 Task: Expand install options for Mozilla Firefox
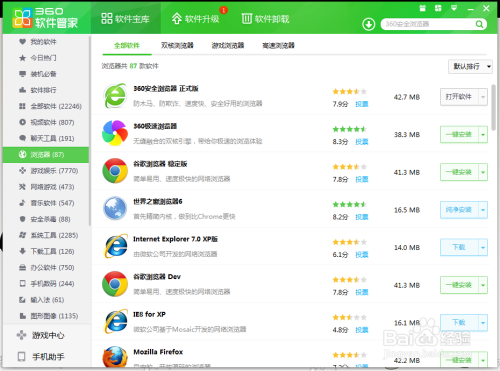click(x=483, y=360)
